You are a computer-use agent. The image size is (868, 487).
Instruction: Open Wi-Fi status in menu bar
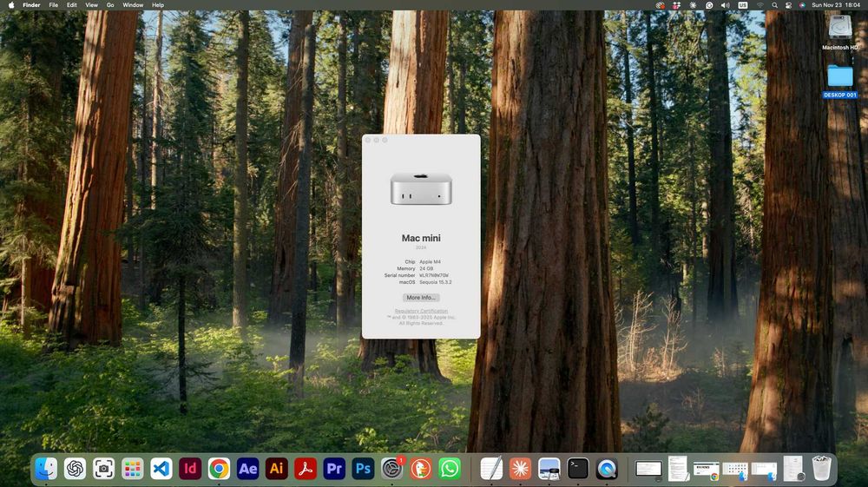[x=759, y=5]
